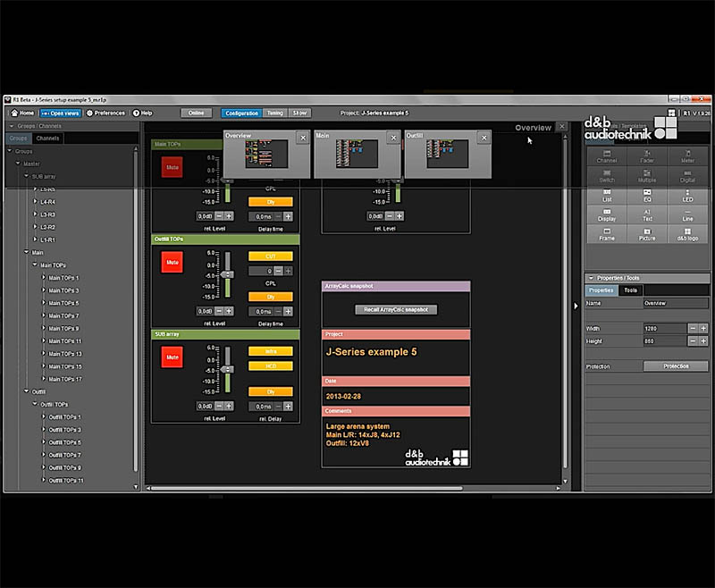Close the Main view thumbnail
This screenshot has height=588, width=715.
click(393, 138)
